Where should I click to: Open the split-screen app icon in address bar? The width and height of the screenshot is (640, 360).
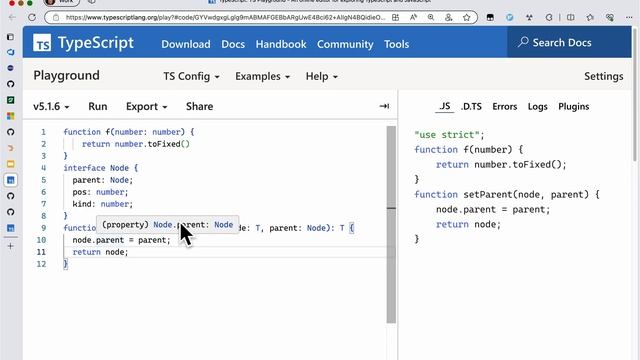click(x=395, y=17)
